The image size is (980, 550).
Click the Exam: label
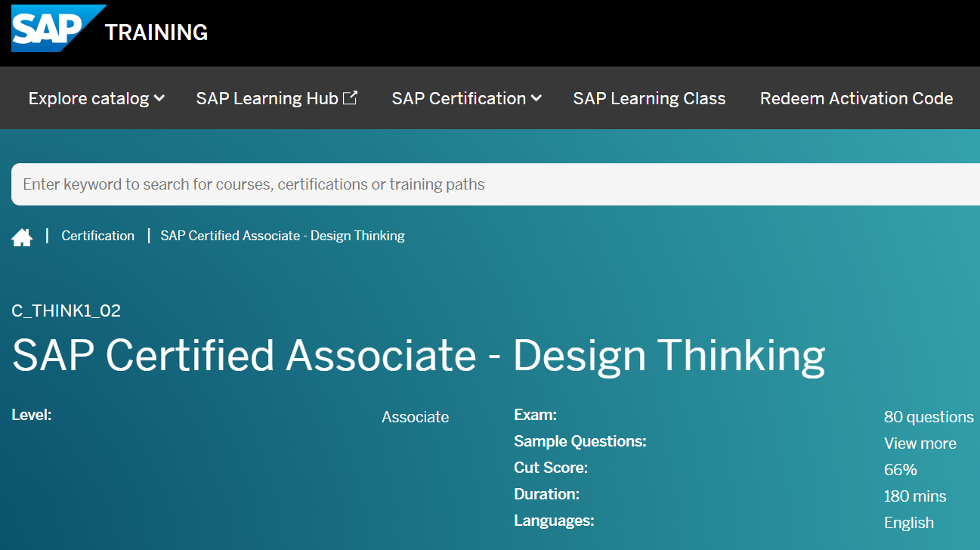click(x=536, y=415)
